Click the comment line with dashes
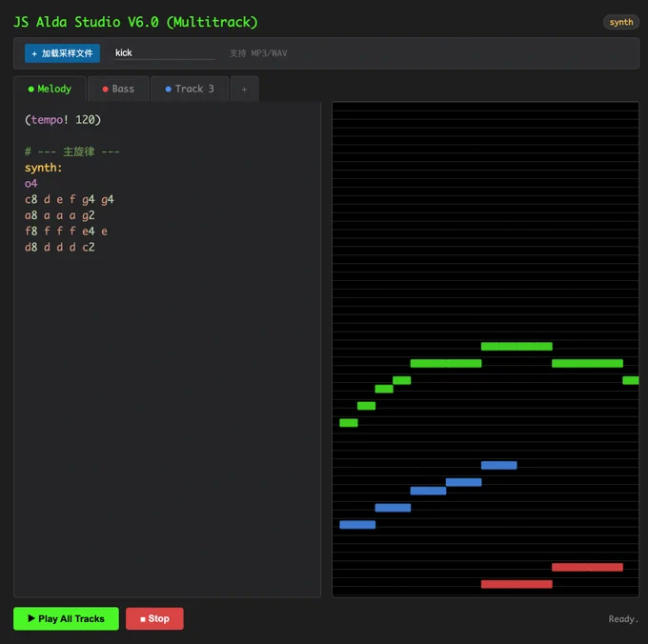 72,151
